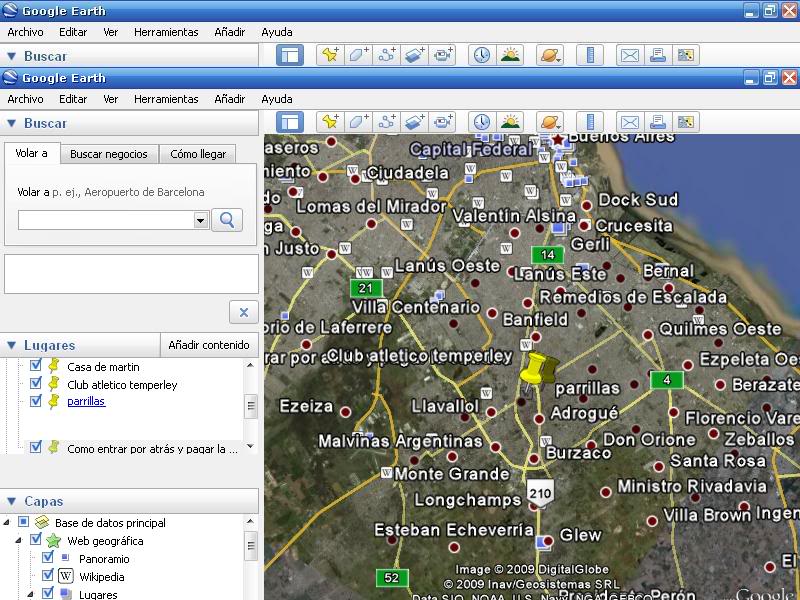Open Añadir menu in the front window
The width and height of the screenshot is (800, 600).
[230, 99]
